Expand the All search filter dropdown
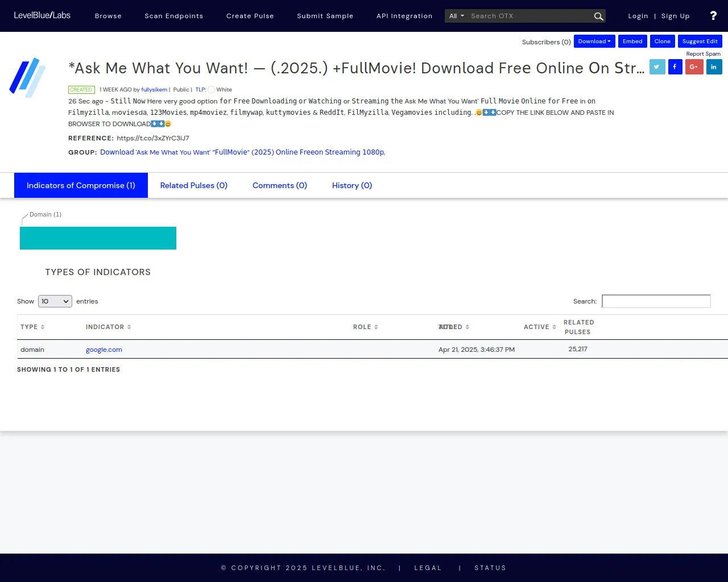 pos(457,16)
